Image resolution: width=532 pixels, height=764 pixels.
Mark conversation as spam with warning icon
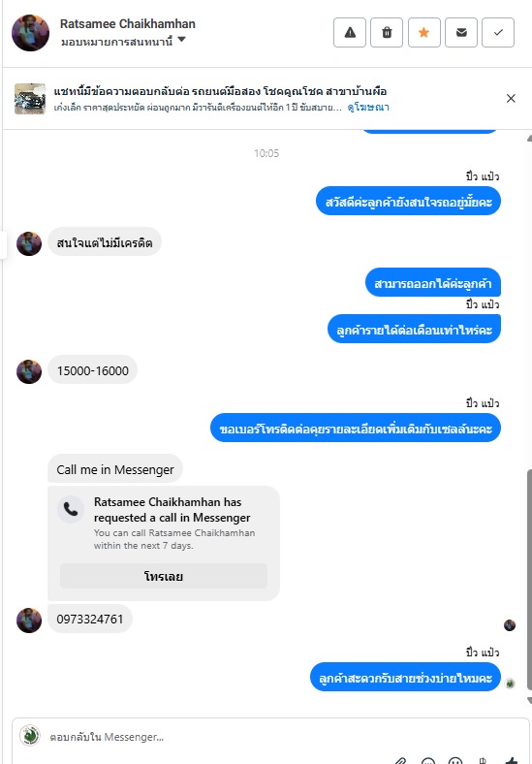click(x=349, y=33)
